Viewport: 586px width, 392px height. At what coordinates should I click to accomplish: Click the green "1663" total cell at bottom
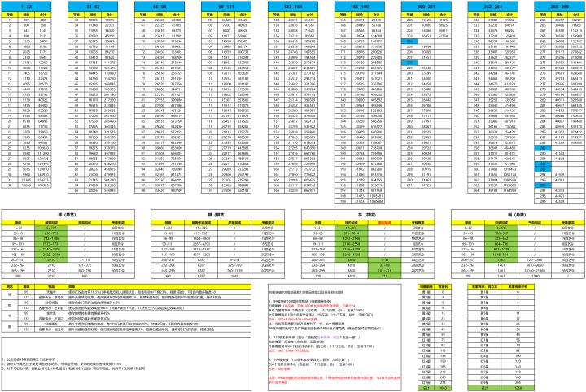click(x=444, y=388)
